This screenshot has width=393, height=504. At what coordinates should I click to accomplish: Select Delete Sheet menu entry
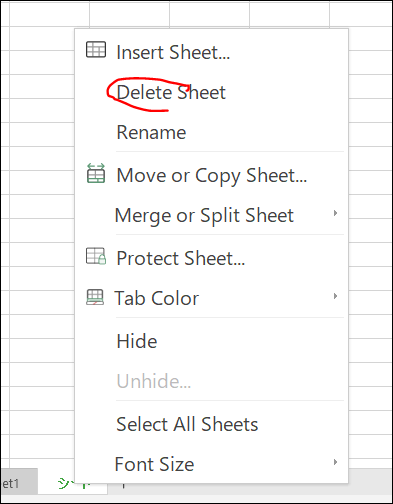pos(212,92)
